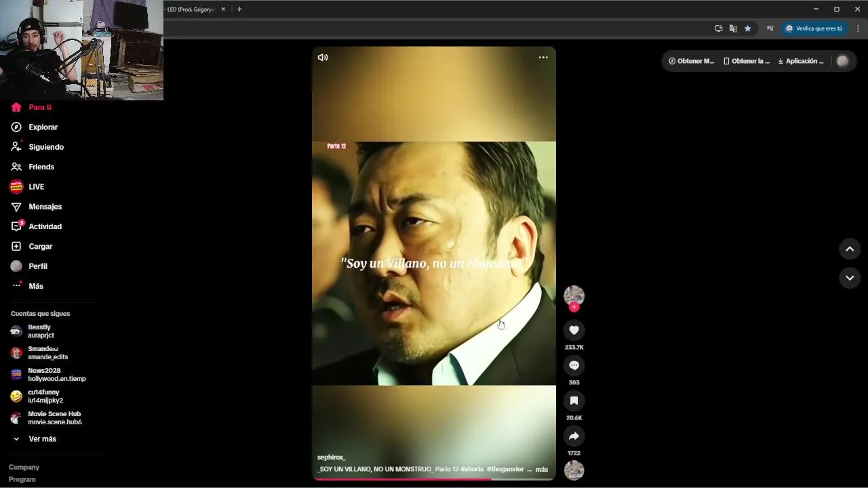Pause the video by clicking the player
This screenshot has height=488, width=868.
point(434,263)
